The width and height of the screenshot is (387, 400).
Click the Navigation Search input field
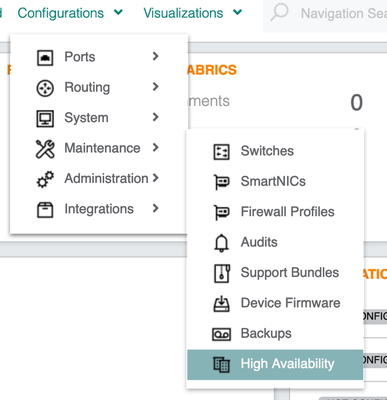click(325, 14)
